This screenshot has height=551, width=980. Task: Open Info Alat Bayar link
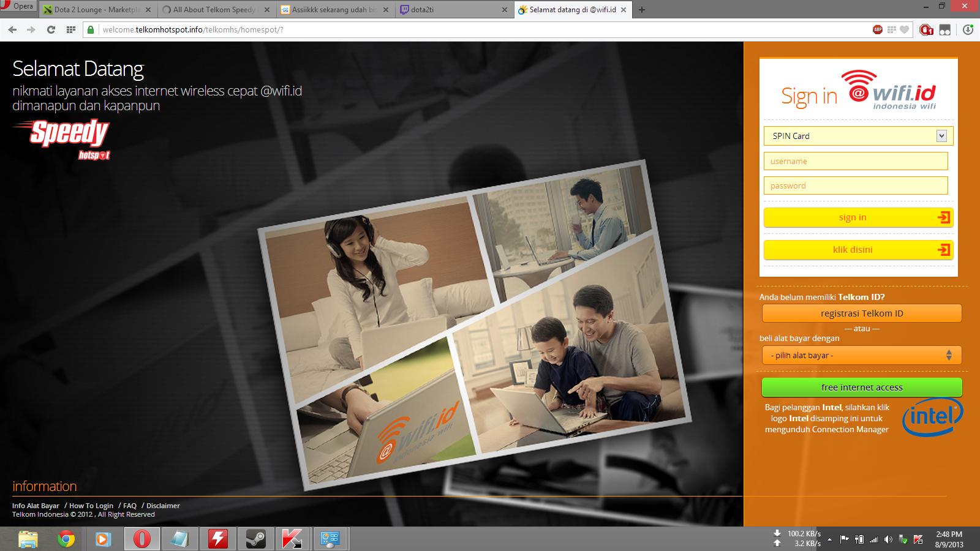(36, 506)
